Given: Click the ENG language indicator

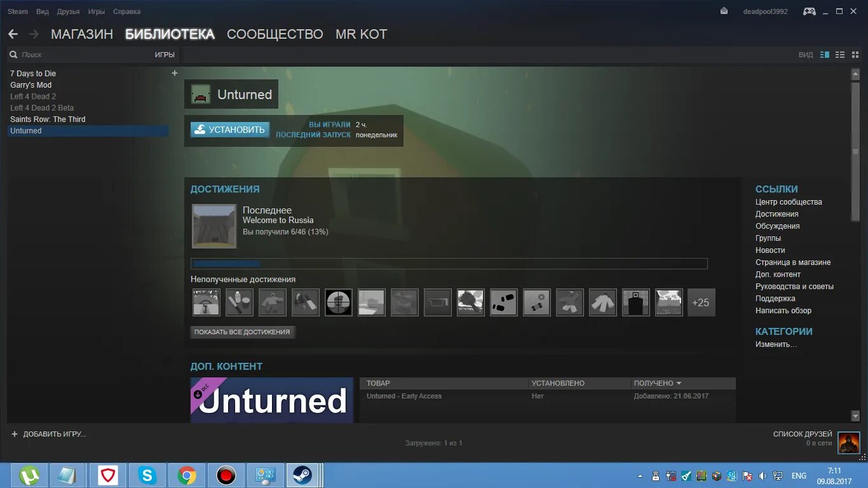Looking at the screenshot, I should coord(799,476).
